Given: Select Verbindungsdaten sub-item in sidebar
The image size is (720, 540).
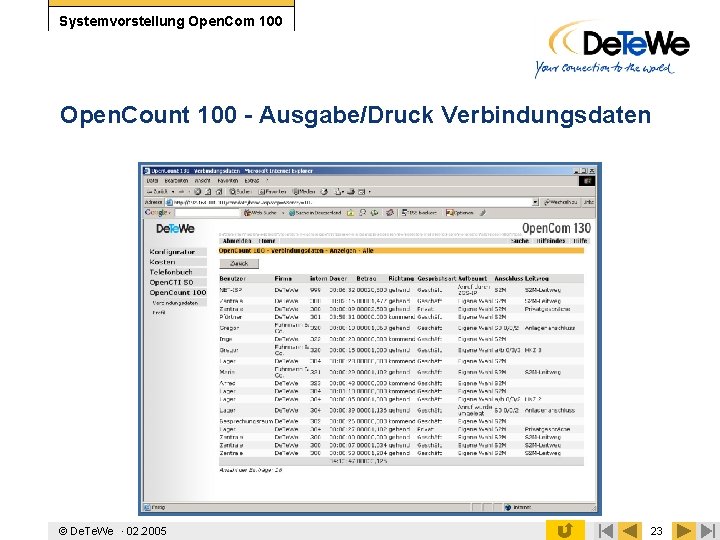Looking at the screenshot, I should [175, 303].
